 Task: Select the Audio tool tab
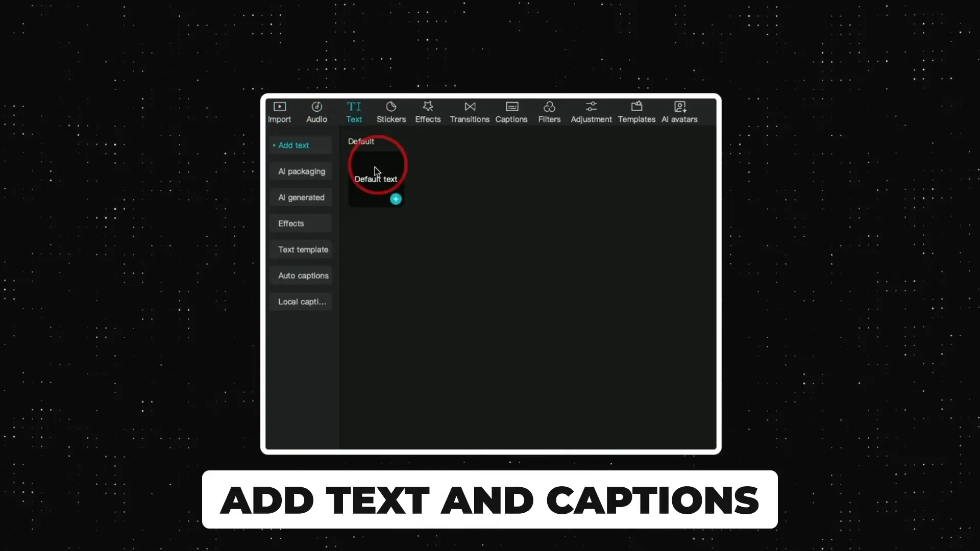pyautogui.click(x=316, y=112)
